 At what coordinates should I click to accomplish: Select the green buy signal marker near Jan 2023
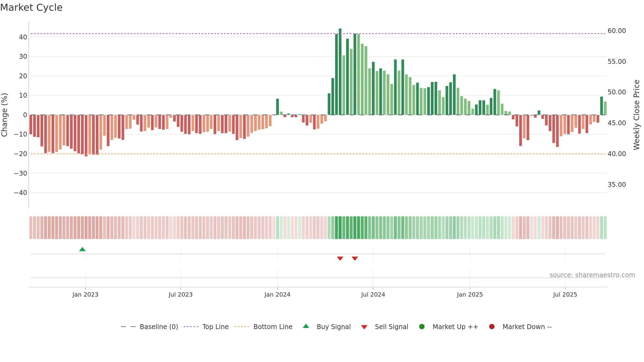82,249
